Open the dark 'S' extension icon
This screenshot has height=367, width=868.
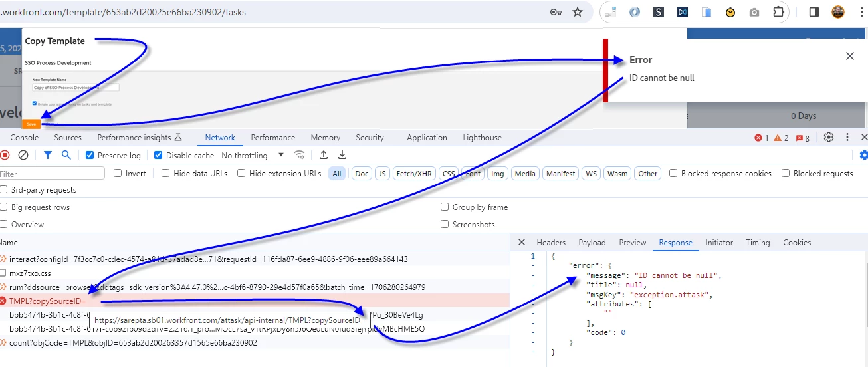pos(659,12)
